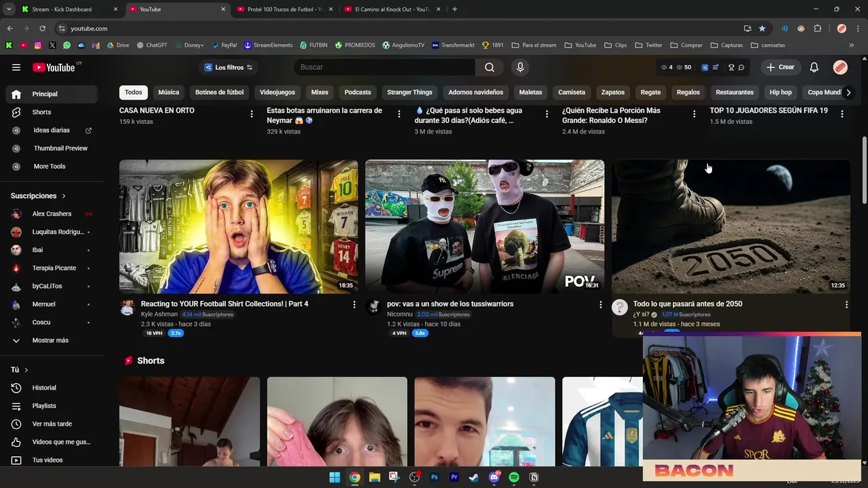The image size is (868, 488).
Task: Switch to Stream - Kick Dashboard tab
Action: pyautogui.click(x=70, y=9)
